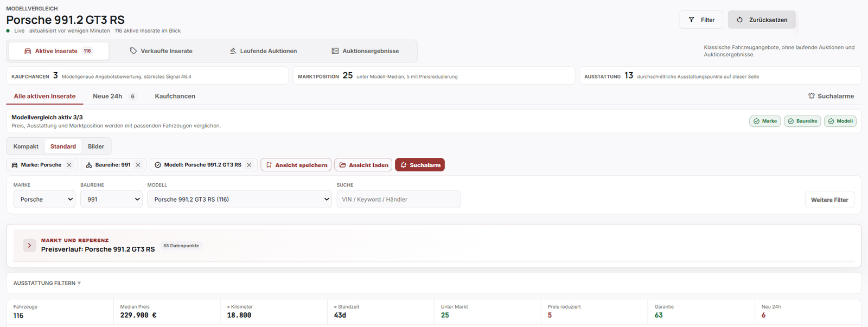Click Ansicht speichern button
The height and width of the screenshot is (327, 868).
click(x=296, y=165)
